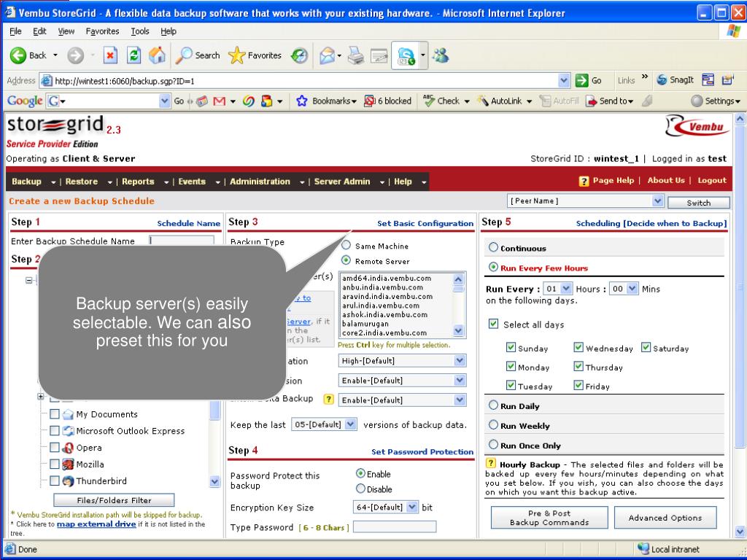Select the Same Machine radio button
Screen dimensions: 747x560
coord(347,245)
